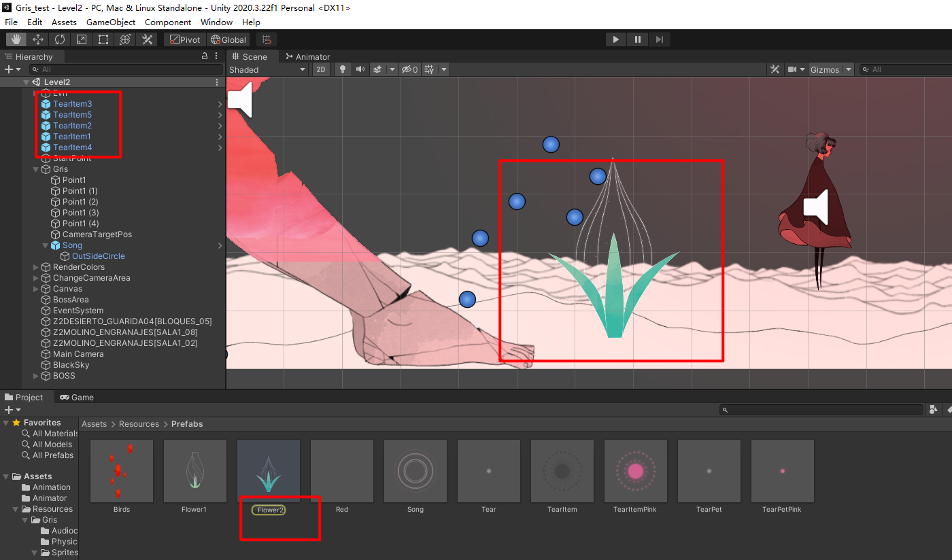Open Project search by type filter icon
The width and height of the screenshot is (952, 560).
click(934, 410)
